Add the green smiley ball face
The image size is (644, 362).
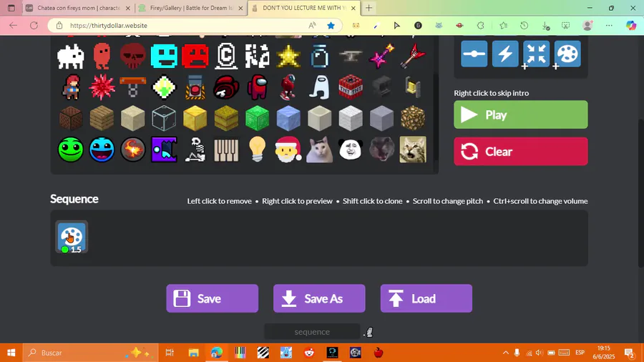(71, 150)
